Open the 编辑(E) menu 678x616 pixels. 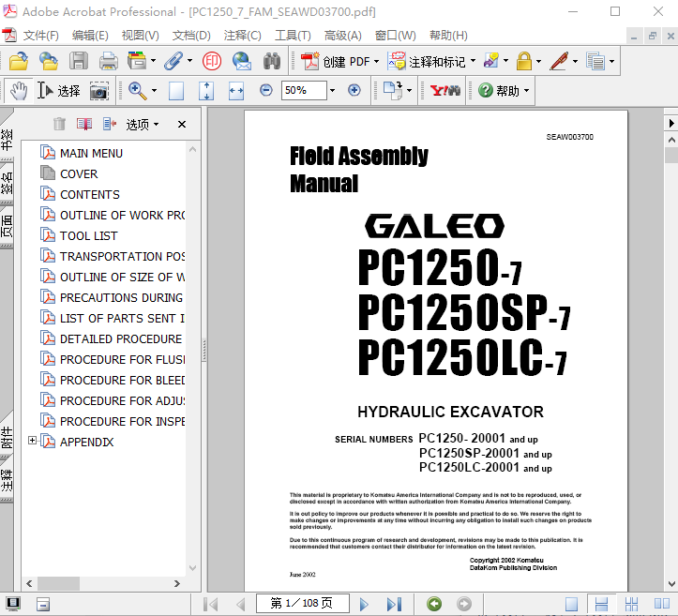[90, 36]
